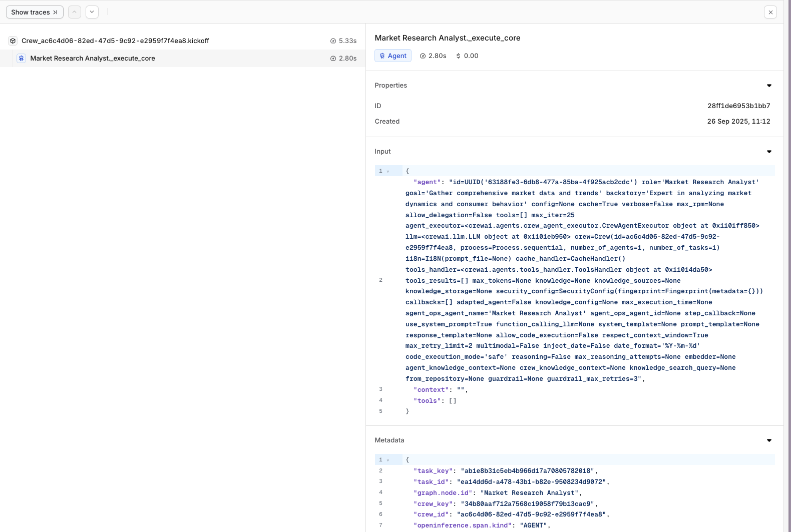
Task: Click the Show traces button
Action: (35, 12)
